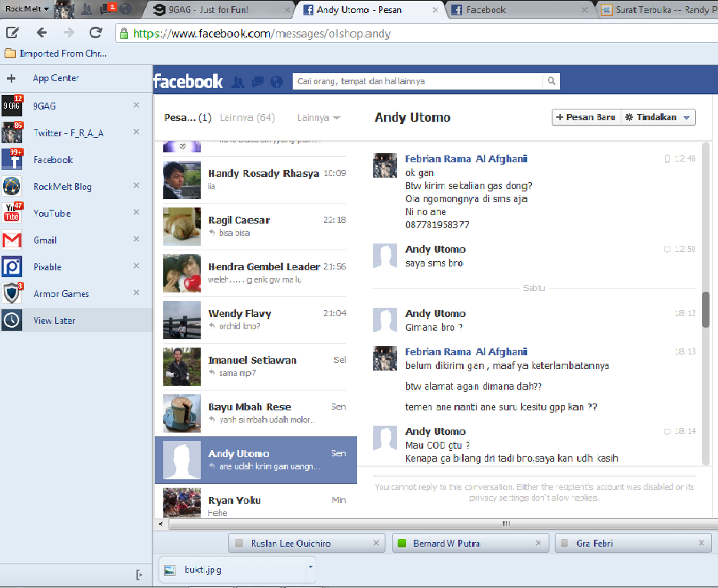Click the conversation vertical scrollbar thumb
The width and height of the screenshot is (718, 588).
[x=706, y=309]
